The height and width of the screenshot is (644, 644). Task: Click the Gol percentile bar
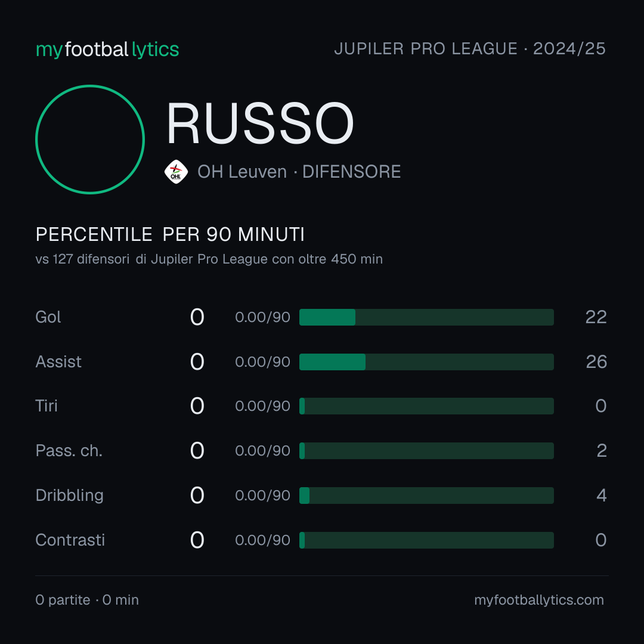point(426,317)
